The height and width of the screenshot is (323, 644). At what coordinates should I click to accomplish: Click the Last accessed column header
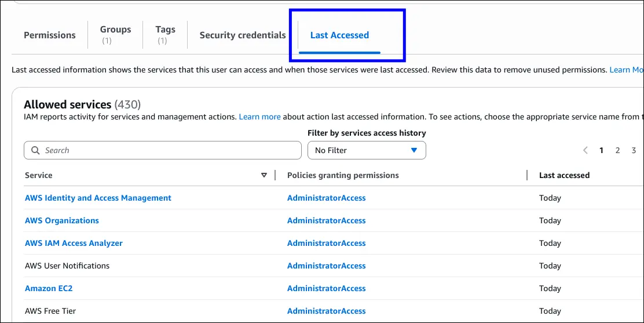[564, 175]
